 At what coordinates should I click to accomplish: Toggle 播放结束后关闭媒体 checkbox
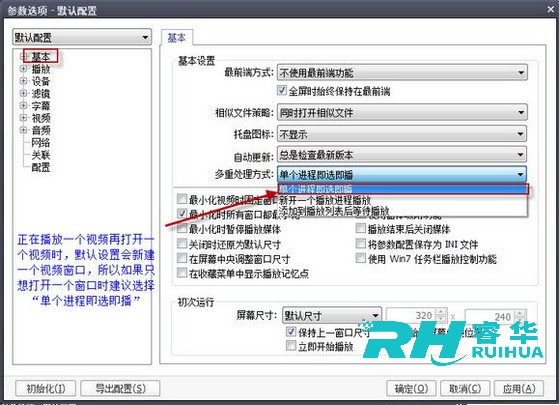coord(361,228)
